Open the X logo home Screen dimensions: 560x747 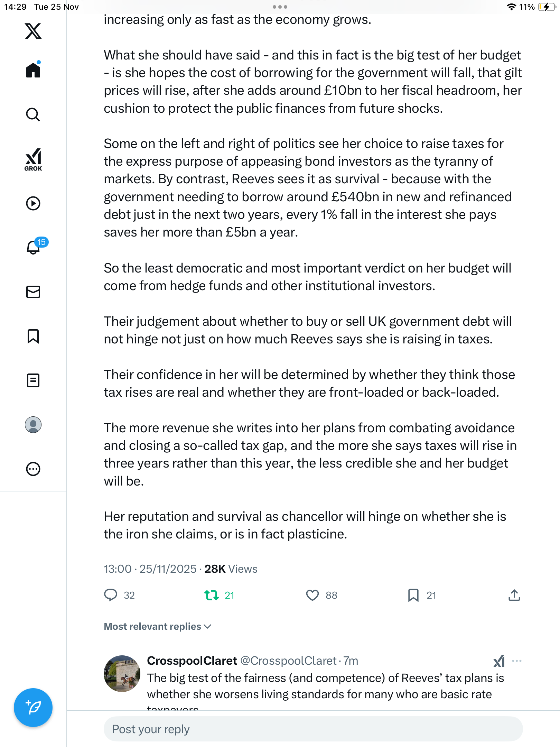33,31
